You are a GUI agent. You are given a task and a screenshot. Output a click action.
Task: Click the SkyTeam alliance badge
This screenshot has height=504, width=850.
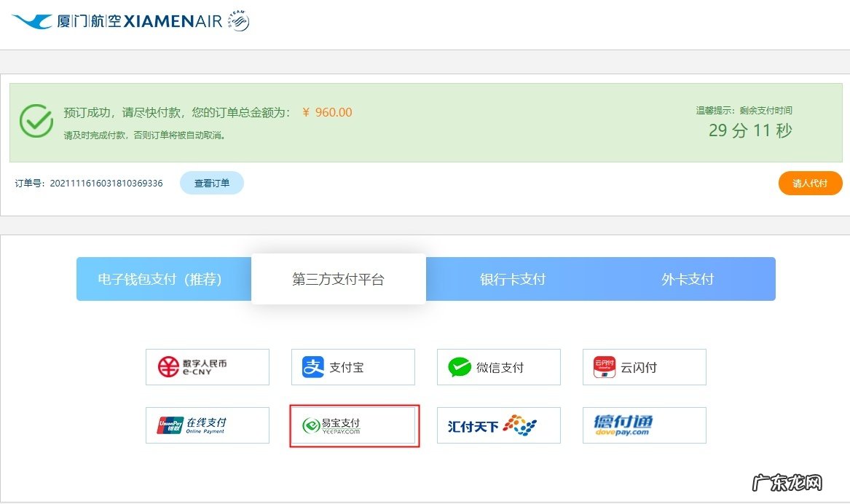(x=237, y=19)
